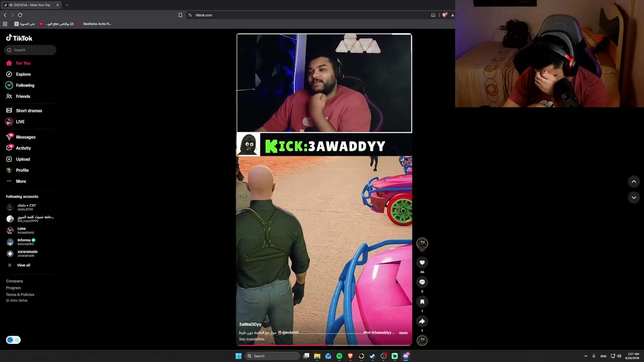Viewport: 644px width, 362px height.
Task: Open Steam from the taskbar
Action: point(372,356)
